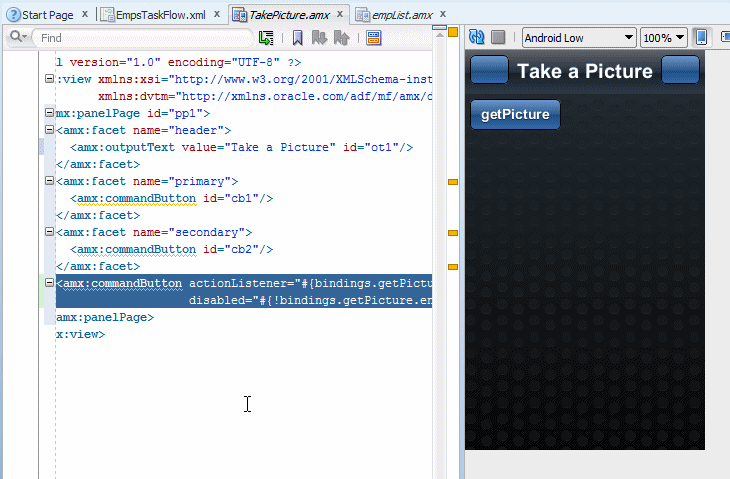Select the Take a Picture header text
The height and width of the screenshot is (479, 730).
point(585,71)
